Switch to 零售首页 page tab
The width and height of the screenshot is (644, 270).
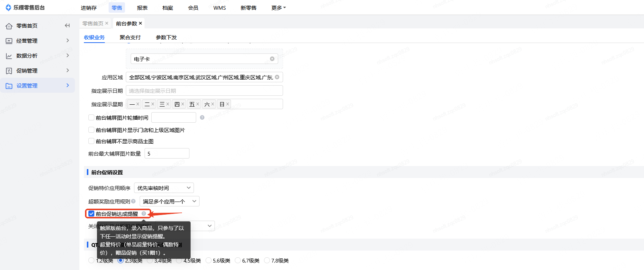click(93, 23)
